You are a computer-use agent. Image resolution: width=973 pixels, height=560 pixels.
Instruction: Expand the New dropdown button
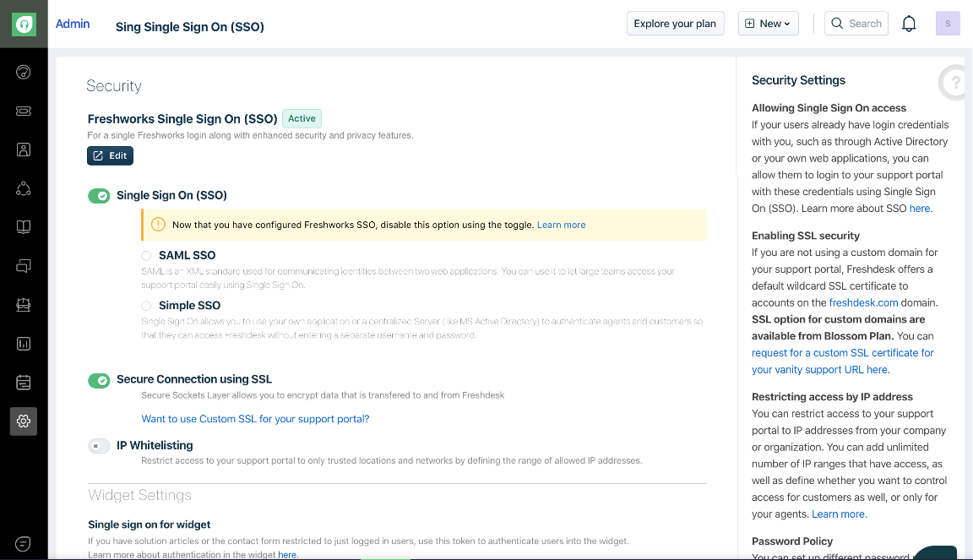[x=769, y=24]
